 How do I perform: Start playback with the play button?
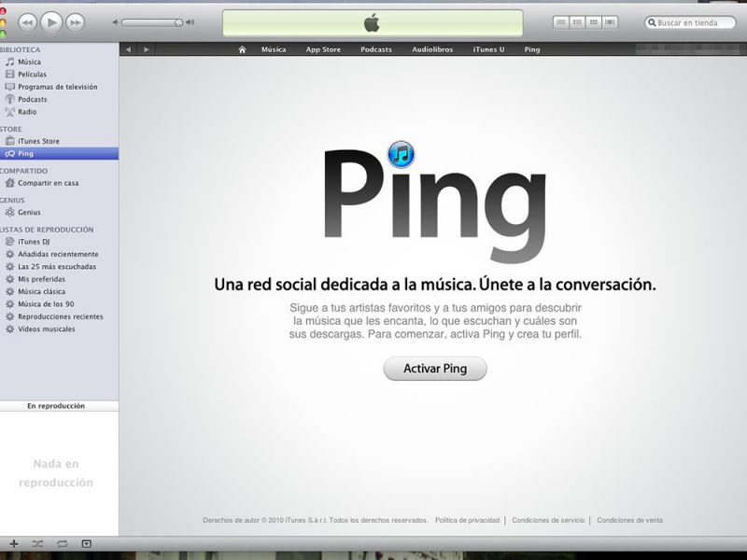coord(51,21)
